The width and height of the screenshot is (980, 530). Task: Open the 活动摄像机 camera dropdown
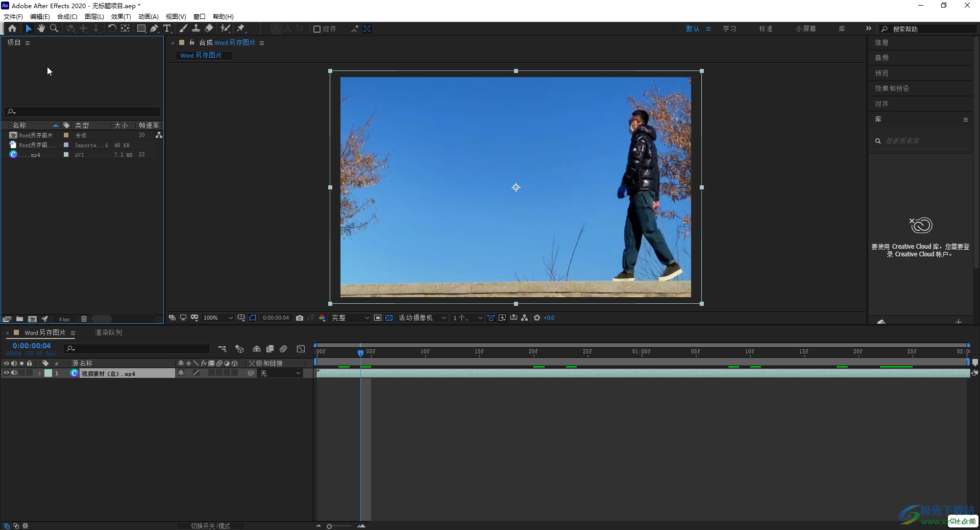[x=422, y=318]
